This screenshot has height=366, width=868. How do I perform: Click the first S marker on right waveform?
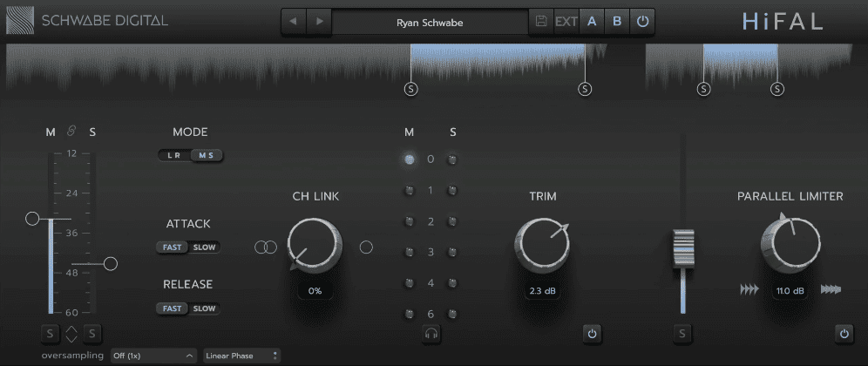click(703, 89)
